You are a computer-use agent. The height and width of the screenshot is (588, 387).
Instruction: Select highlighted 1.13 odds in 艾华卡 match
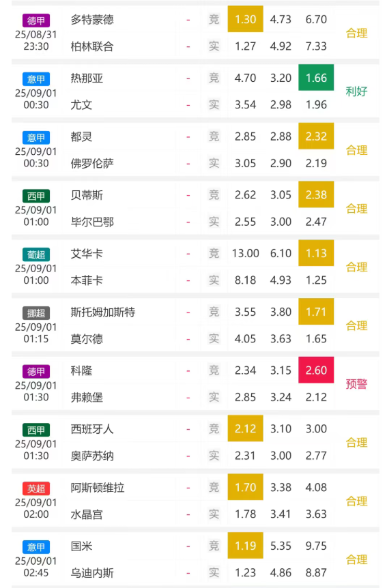tap(316, 253)
